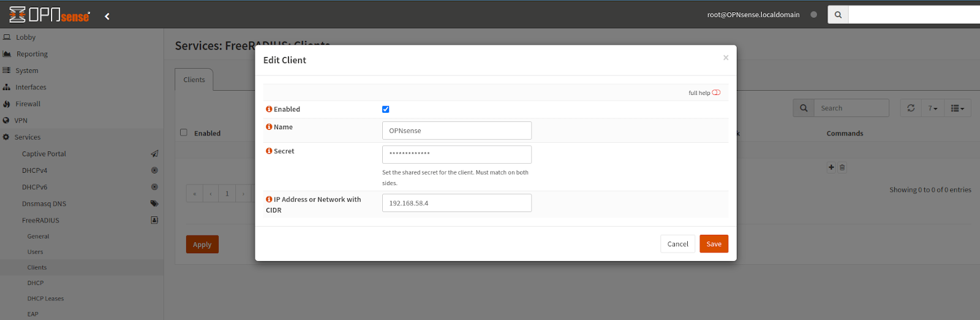This screenshot has width=980, height=320.
Task: Click the info icon beside Secret
Action: tap(269, 151)
